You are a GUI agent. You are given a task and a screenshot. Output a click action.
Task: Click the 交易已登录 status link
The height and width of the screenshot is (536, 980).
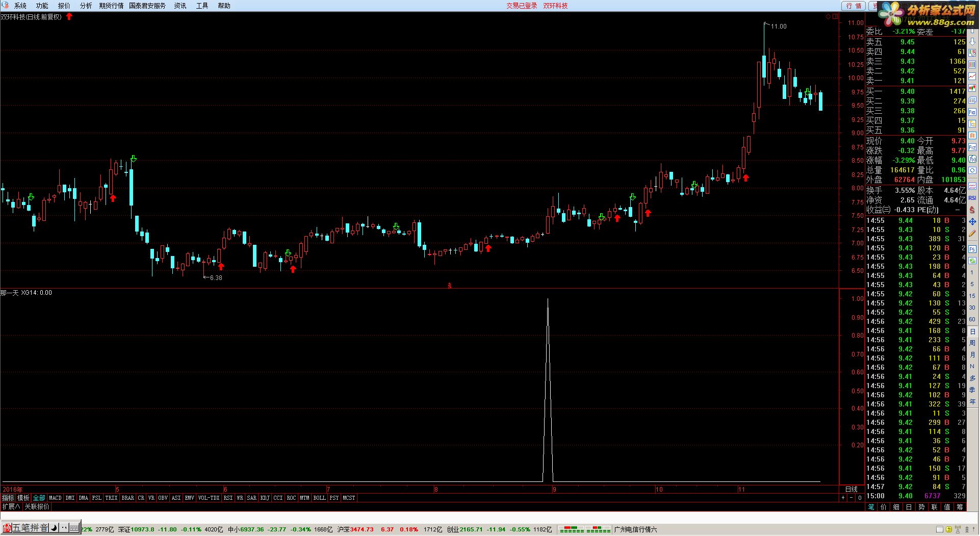522,6
